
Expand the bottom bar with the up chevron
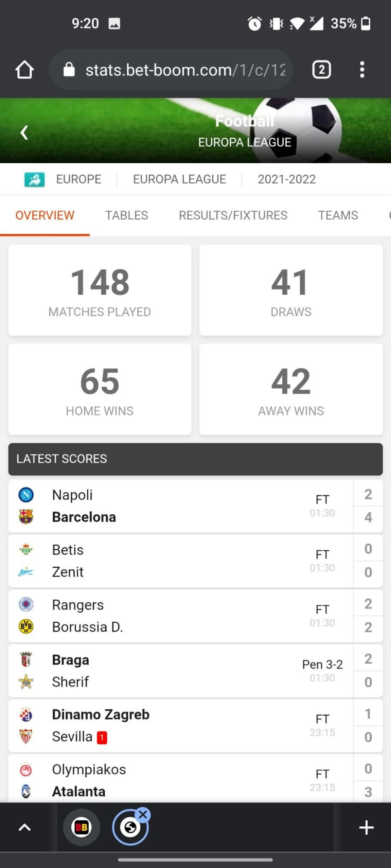click(x=25, y=827)
